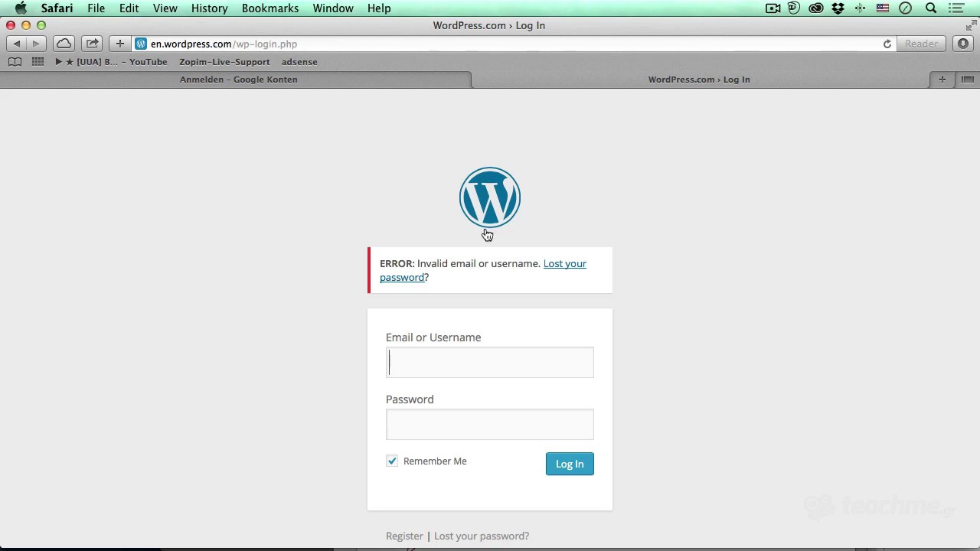The height and width of the screenshot is (551, 980).
Task: Open Top Sites grid icon
Action: tap(38, 62)
